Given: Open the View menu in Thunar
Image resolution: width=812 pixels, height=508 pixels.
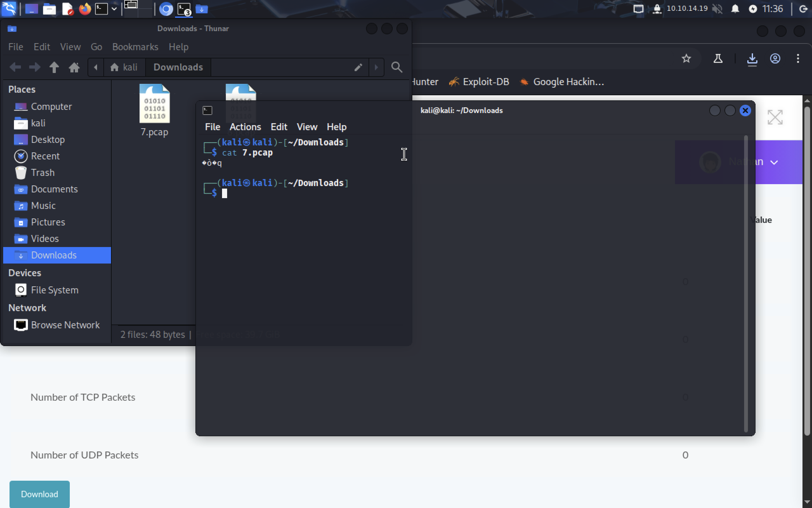Looking at the screenshot, I should point(70,47).
